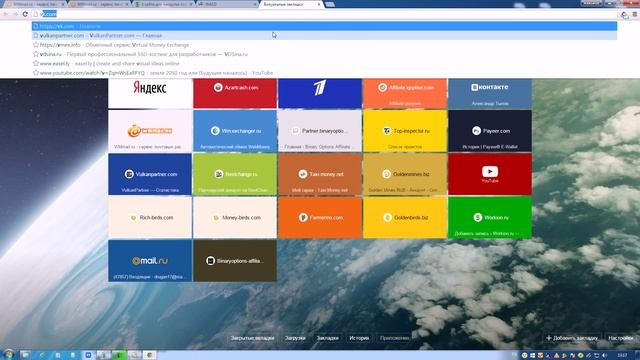Click the Closed tabs button
The height and width of the screenshot is (360, 640).
252,338
